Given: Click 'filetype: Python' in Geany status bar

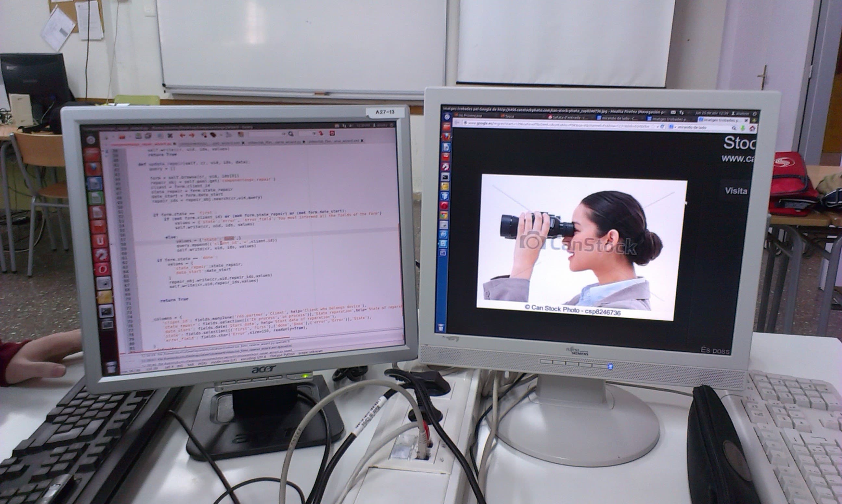Looking at the screenshot, I should point(283,356).
